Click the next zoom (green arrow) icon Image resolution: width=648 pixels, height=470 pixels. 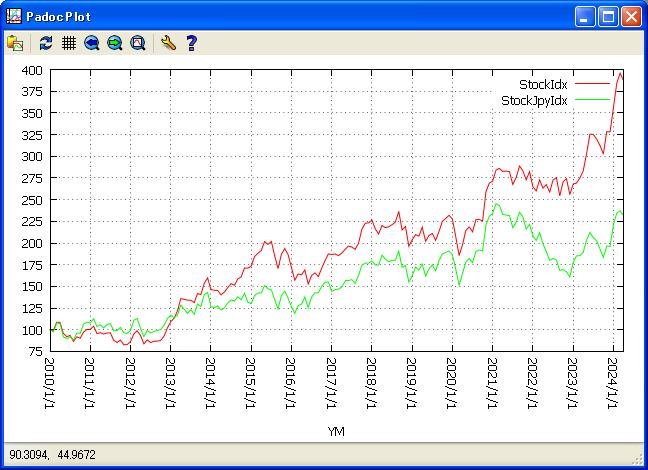pos(115,43)
